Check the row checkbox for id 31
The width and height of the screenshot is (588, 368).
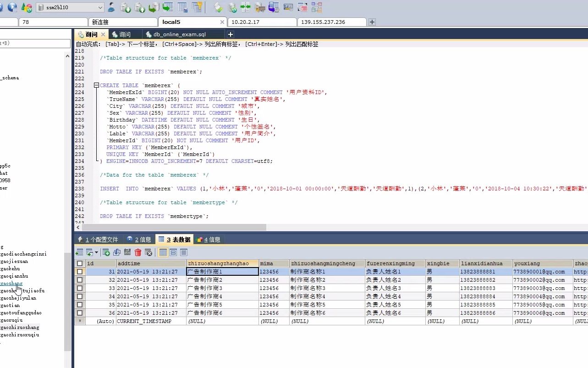pos(80,272)
